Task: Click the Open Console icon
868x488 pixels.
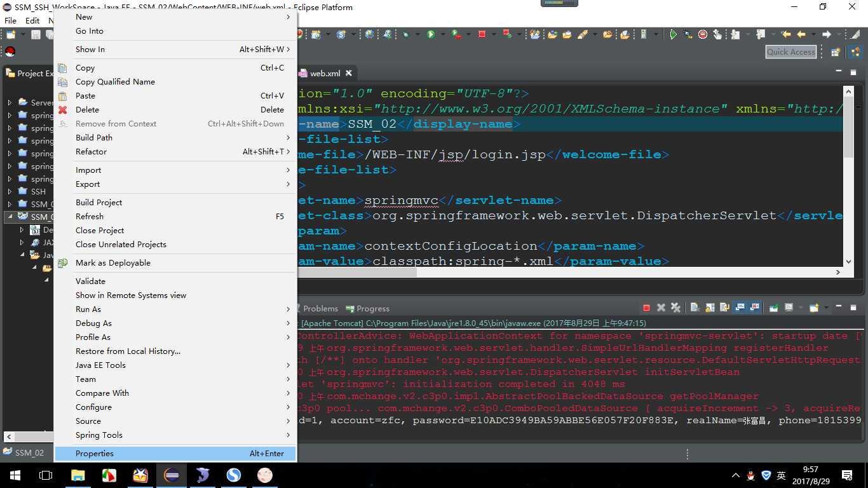Action: (814, 308)
